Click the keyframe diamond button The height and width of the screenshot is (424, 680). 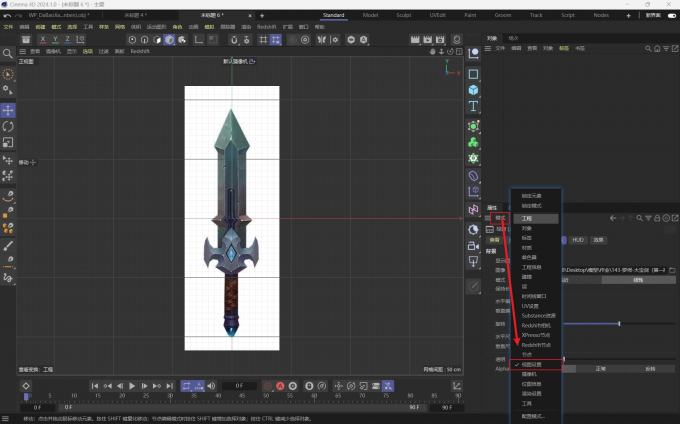pos(26,386)
